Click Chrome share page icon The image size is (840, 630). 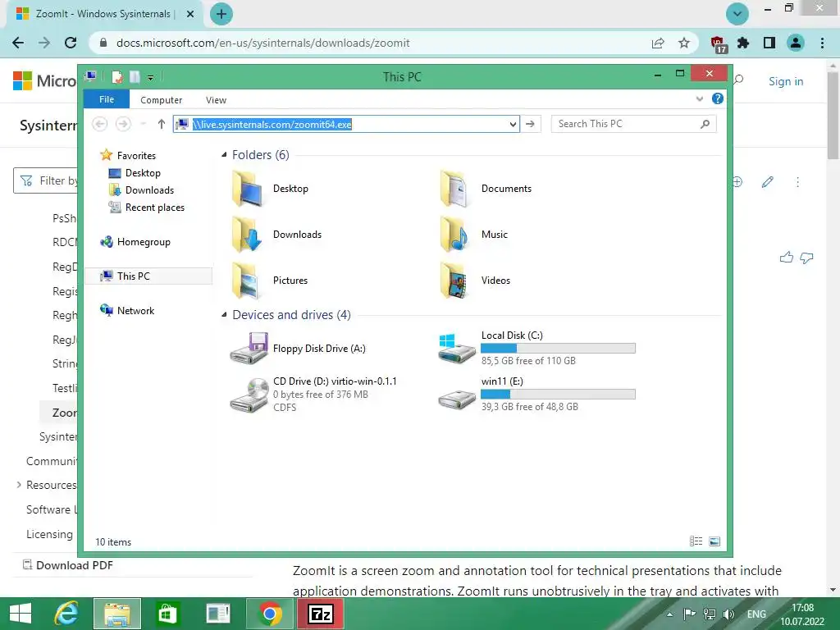(658, 43)
